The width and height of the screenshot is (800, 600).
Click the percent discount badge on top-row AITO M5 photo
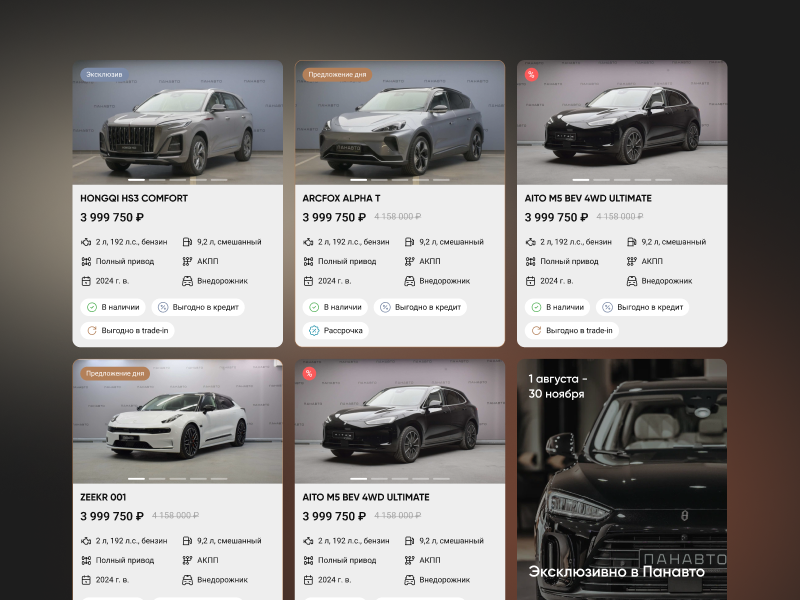(532, 74)
